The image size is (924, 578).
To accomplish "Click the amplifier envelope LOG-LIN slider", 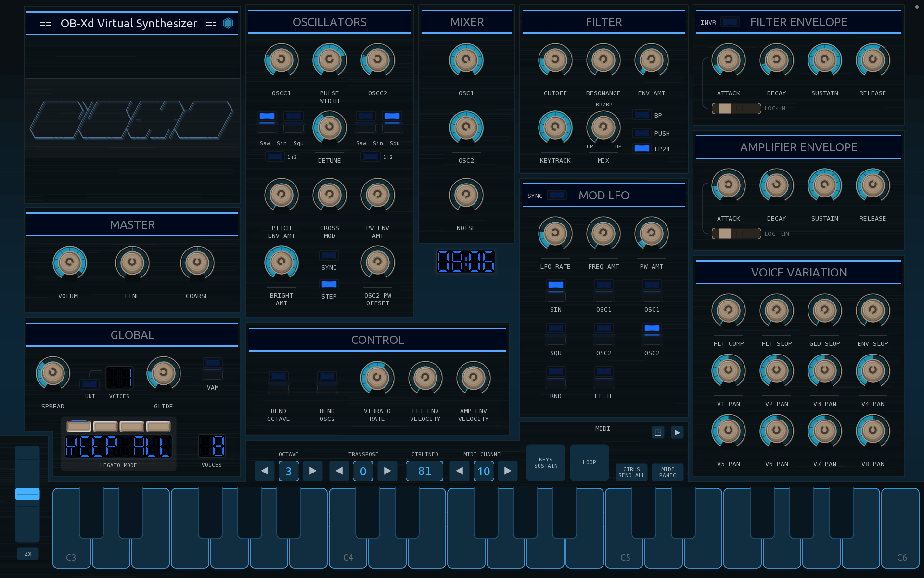I will [x=736, y=234].
